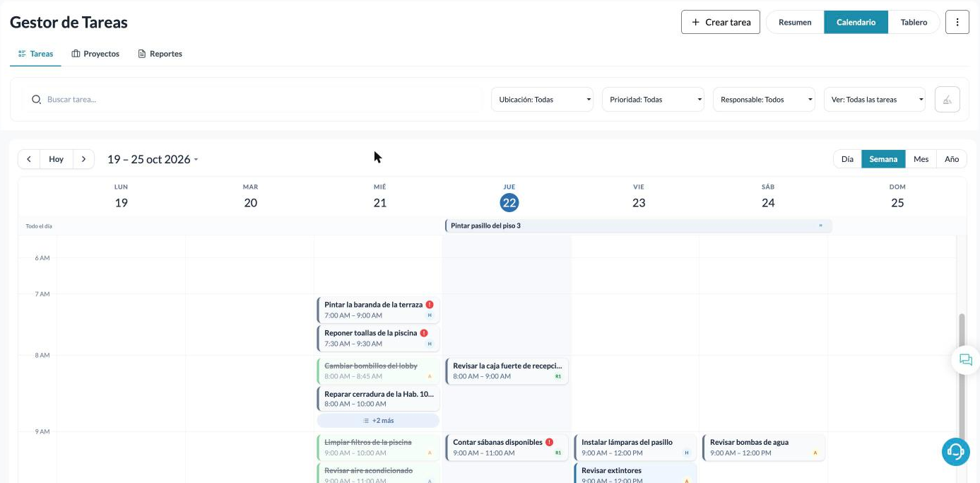Open task Pintar la baranda de la terraza
This screenshot has width=980, height=483.
378,310
